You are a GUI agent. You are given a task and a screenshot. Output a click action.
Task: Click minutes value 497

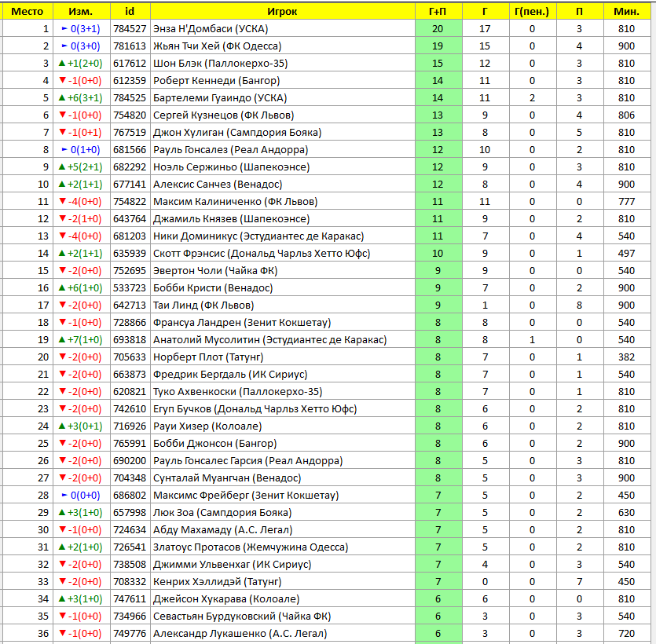tap(627, 254)
